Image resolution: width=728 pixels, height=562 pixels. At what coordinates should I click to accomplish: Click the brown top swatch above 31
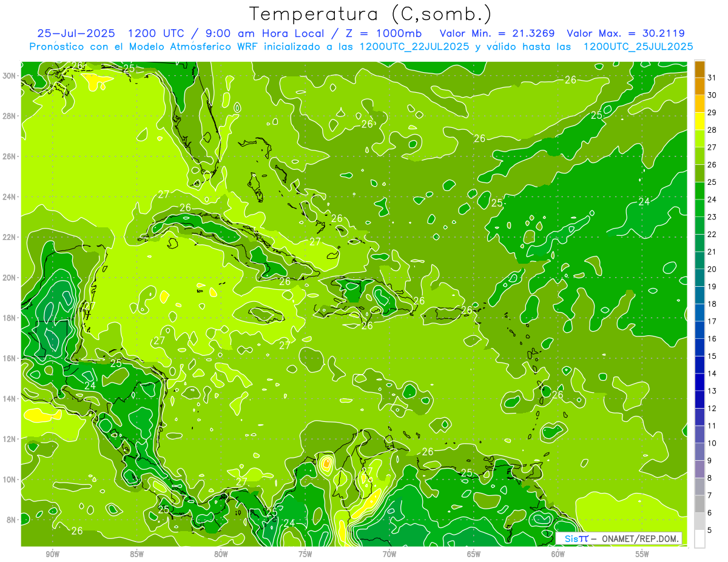coord(699,69)
